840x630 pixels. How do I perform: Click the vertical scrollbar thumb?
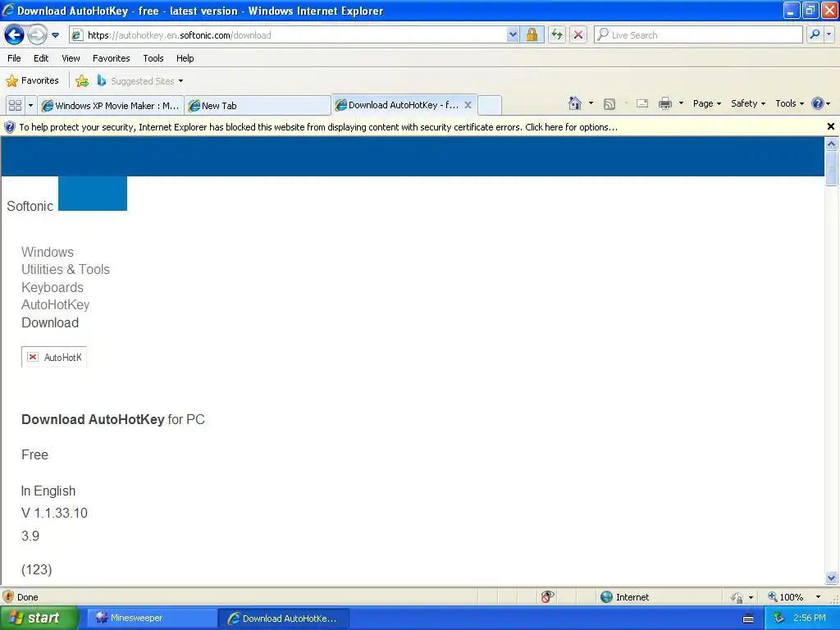click(832, 168)
